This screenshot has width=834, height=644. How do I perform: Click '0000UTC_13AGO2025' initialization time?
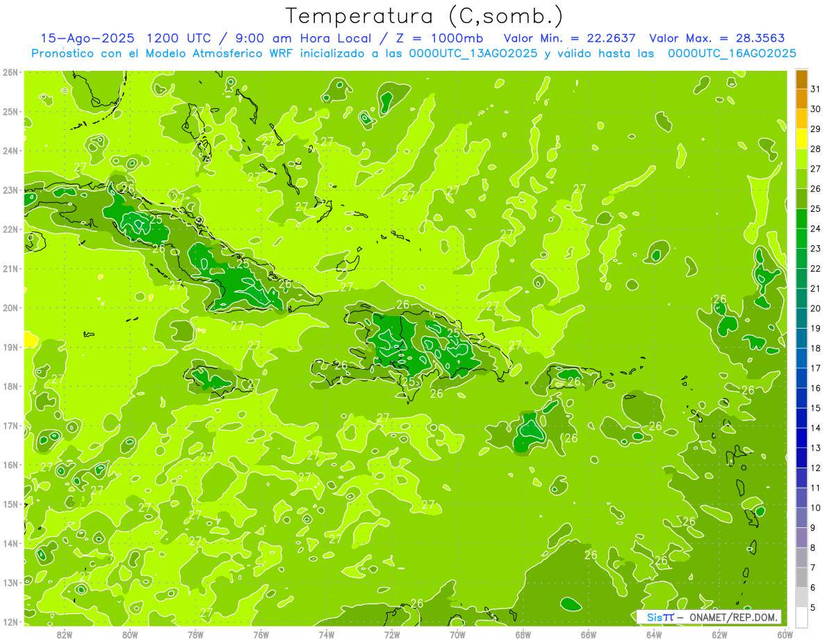click(x=473, y=53)
